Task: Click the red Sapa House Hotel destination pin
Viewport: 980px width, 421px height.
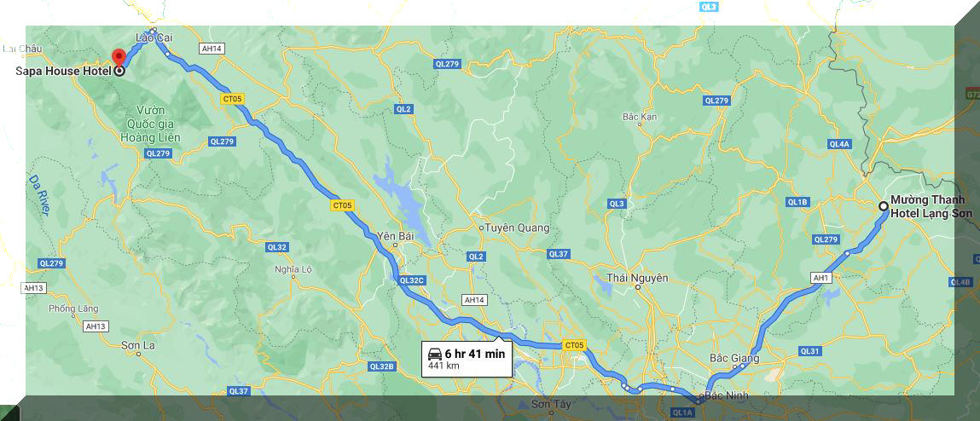Action: [119, 57]
